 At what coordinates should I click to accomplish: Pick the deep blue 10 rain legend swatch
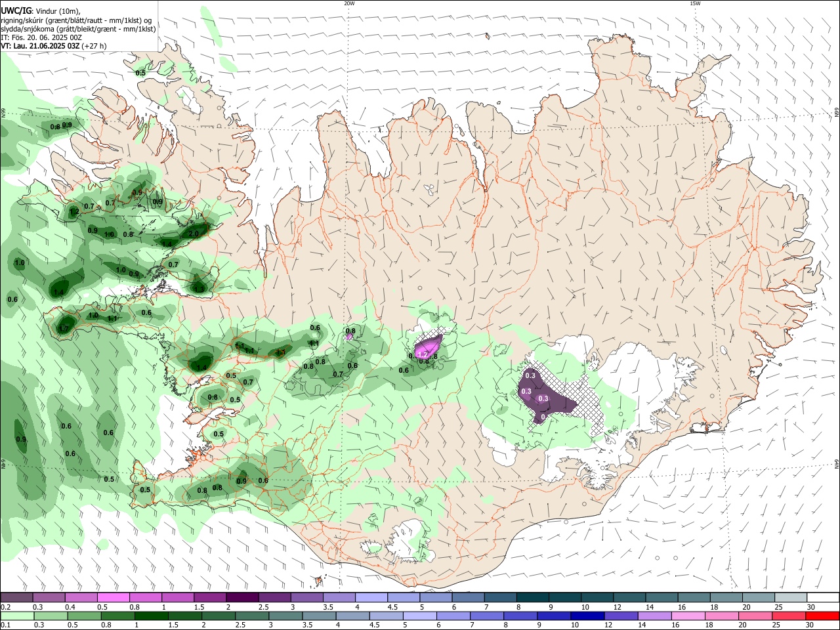tap(587, 616)
